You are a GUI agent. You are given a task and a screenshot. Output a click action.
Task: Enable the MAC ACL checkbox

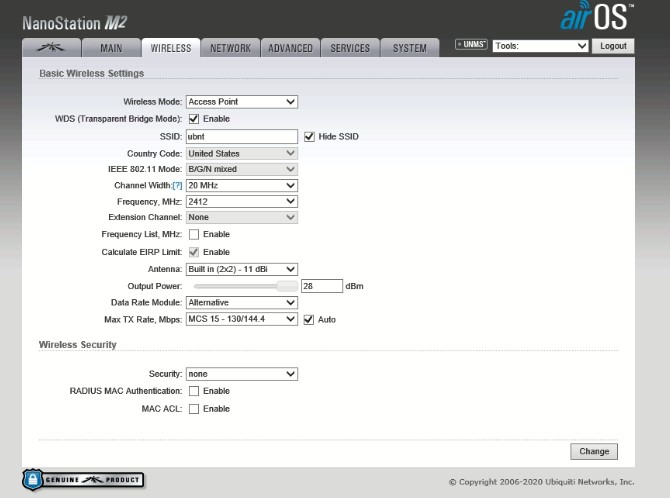(194, 409)
